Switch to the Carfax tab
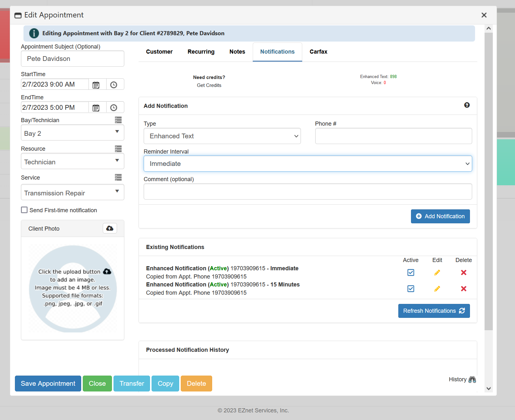 coord(318,52)
